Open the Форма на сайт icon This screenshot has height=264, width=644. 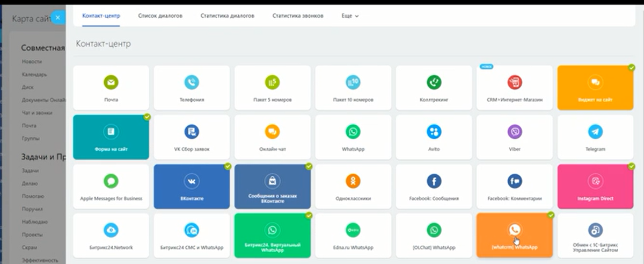tap(111, 132)
